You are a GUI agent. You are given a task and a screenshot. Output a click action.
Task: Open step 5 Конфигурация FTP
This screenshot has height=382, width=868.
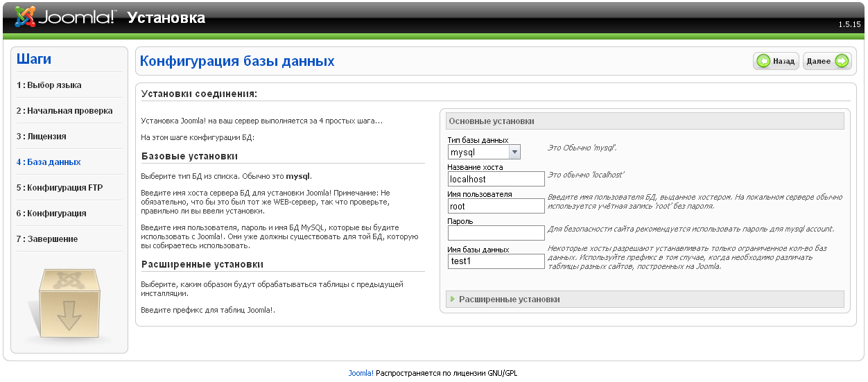[x=60, y=188]
